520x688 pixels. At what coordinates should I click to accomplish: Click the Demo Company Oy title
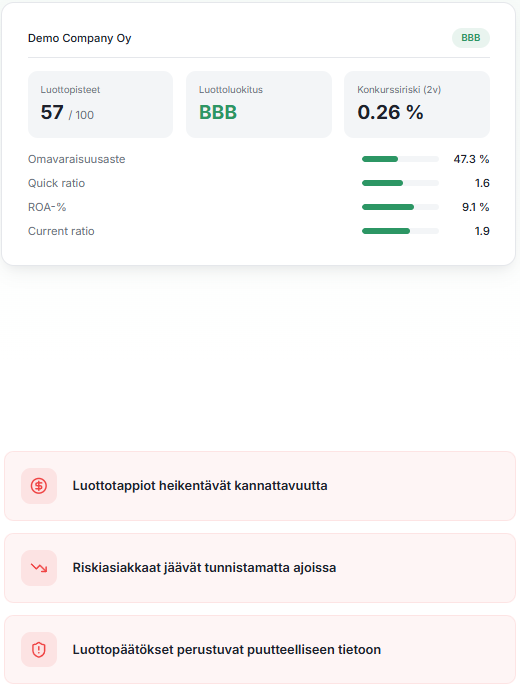pyautogui.click(x=79, y=38)
